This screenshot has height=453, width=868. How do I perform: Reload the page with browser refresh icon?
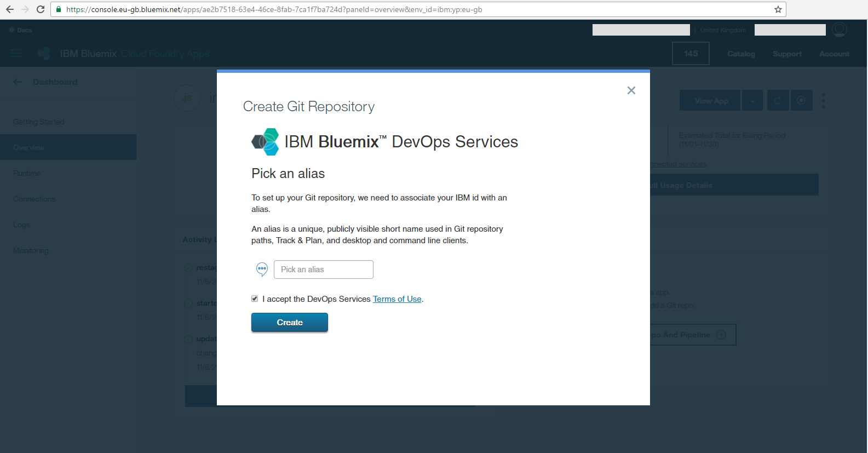[x=41, y=9]
